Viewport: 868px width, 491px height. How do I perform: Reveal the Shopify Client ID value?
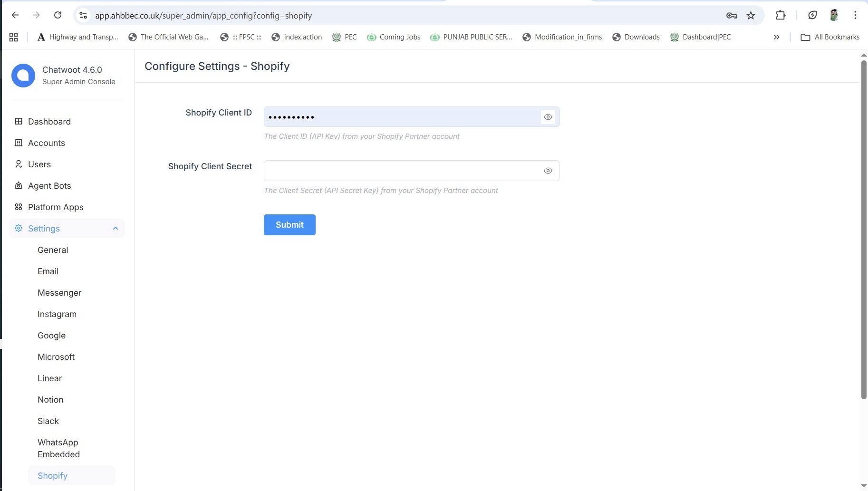(548, 117)
